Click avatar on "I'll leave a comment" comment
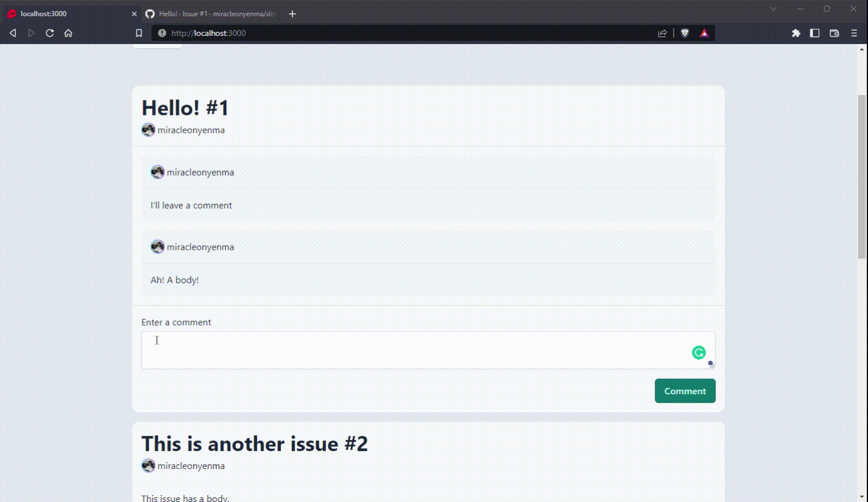868x502 pixels. point(158,172)
